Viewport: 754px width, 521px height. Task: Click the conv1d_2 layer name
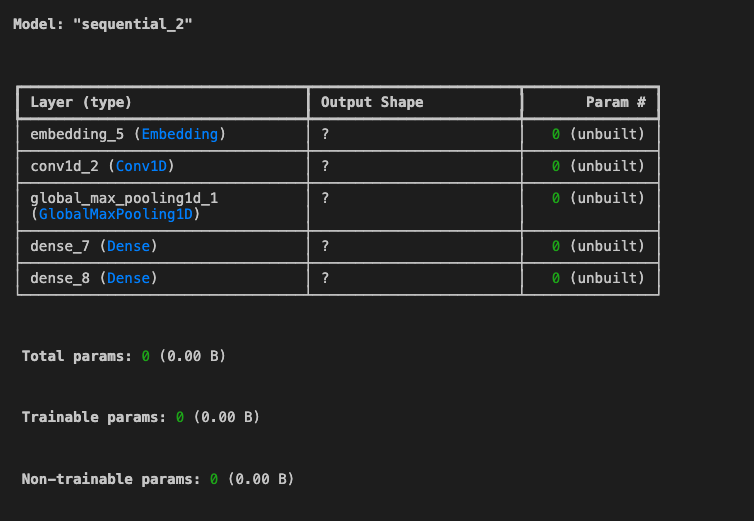tap(64, 166)
